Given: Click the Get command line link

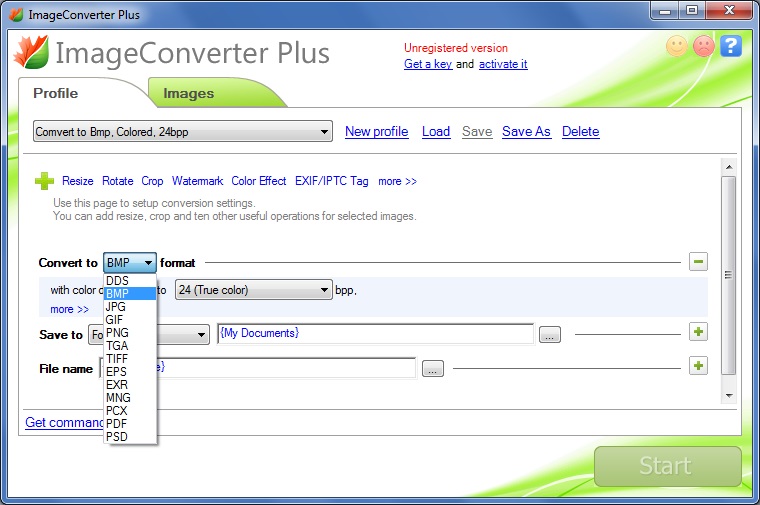Looking at the screenshot, I should click(x=64, y=423).
